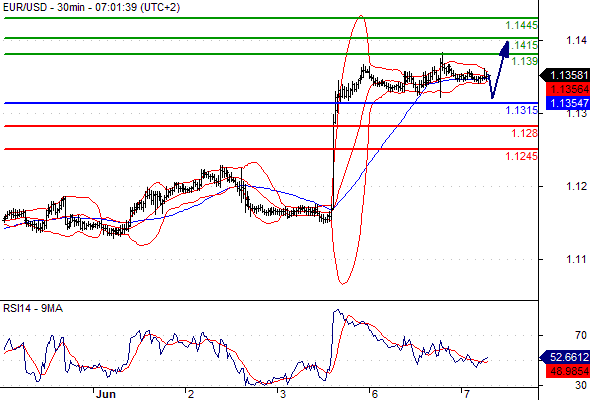Select the red 48.9854 RSI tag
Viewport: 590px width, 400px height.
[x=568, y=371]
